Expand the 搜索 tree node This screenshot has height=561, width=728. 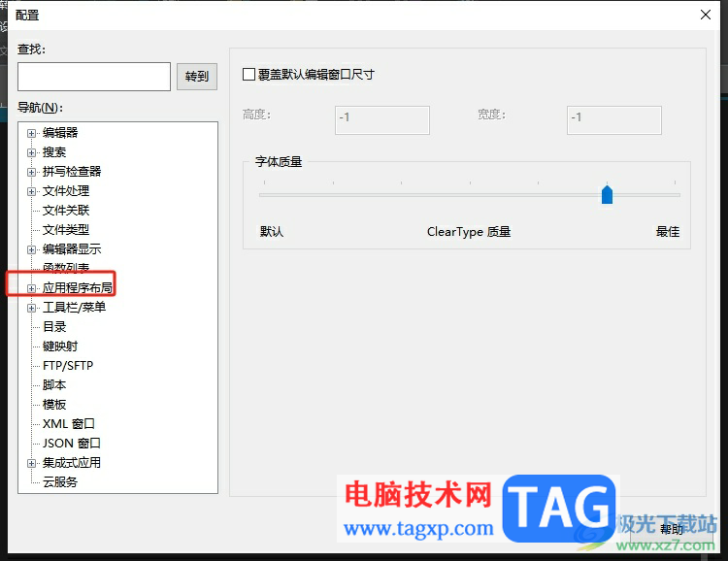click(x=32, y=152)
